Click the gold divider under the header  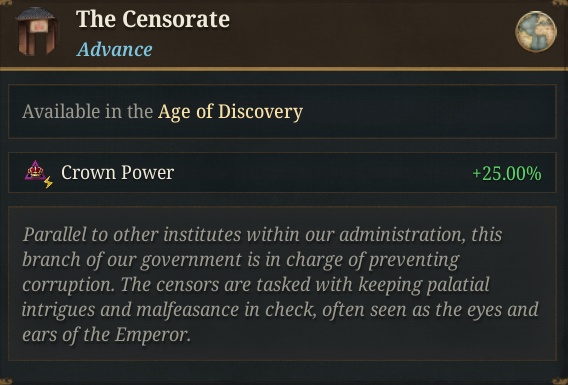tap(284, 68)
